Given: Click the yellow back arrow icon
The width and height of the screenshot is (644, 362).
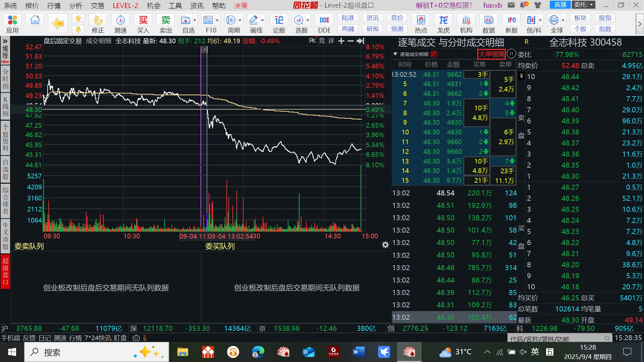Looking at the screenshot, I should (x=58, y=23).
